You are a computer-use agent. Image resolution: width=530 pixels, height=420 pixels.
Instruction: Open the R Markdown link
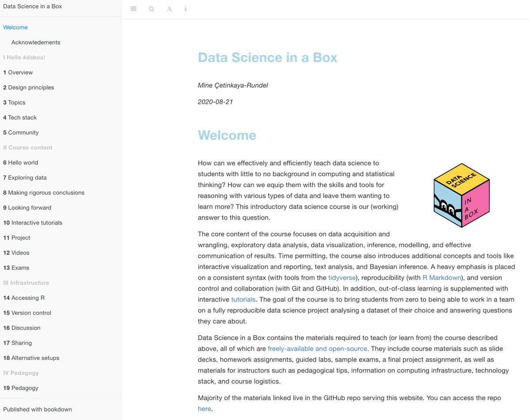pos(442,278)
